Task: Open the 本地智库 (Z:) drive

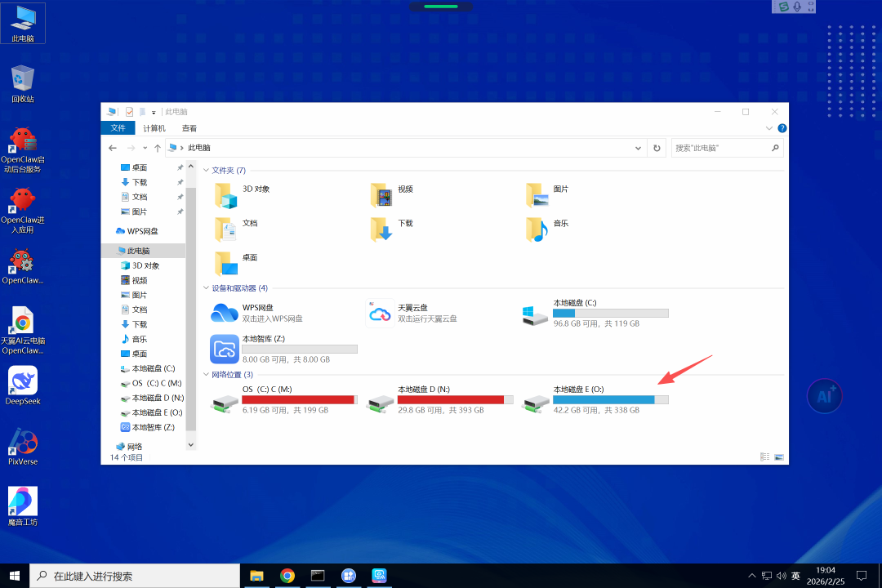Action: [x=224, y=349]
